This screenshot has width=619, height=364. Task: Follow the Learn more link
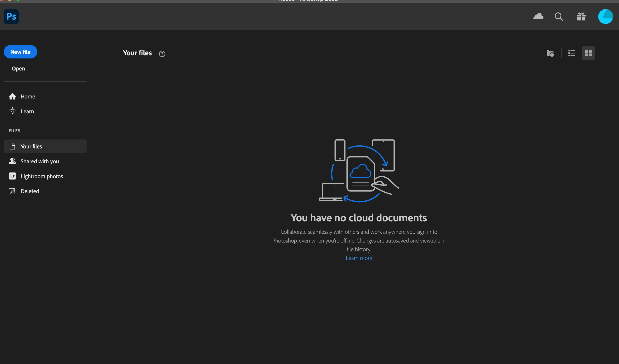[359, 258]
